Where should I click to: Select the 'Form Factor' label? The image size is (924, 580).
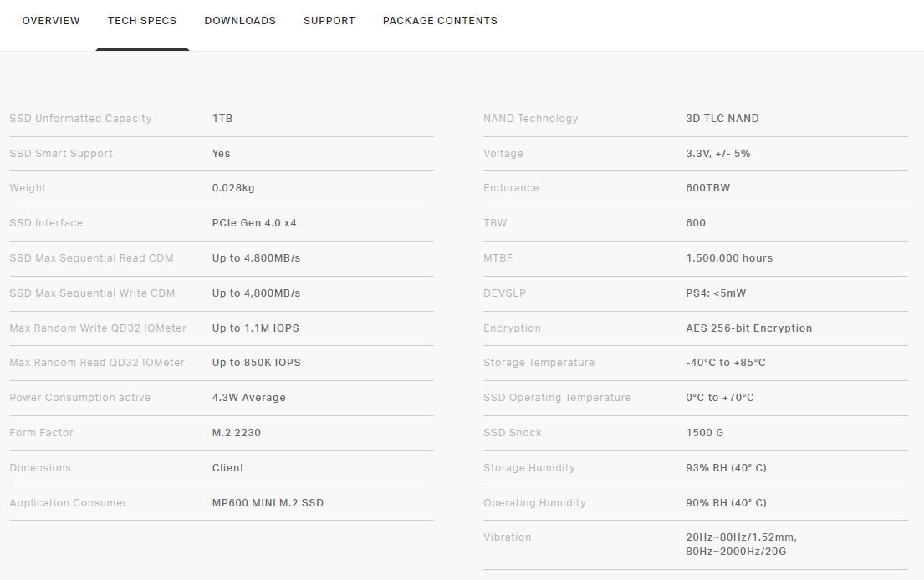tap(41, 433)
